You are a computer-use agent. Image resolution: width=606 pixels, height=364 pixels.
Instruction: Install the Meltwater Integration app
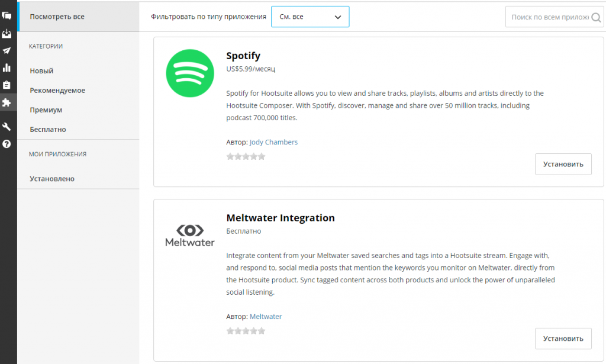tap(563, 339)
